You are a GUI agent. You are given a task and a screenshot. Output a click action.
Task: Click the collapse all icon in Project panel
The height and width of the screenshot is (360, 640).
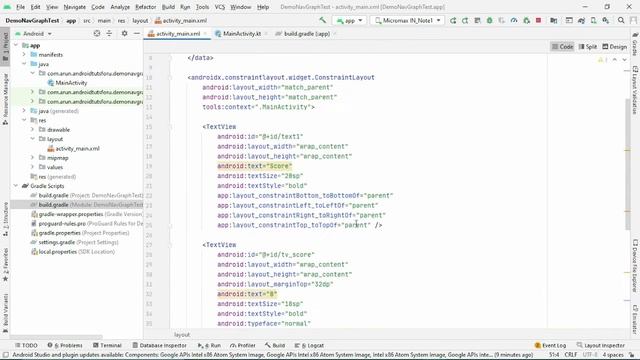(x=109, y=33)
